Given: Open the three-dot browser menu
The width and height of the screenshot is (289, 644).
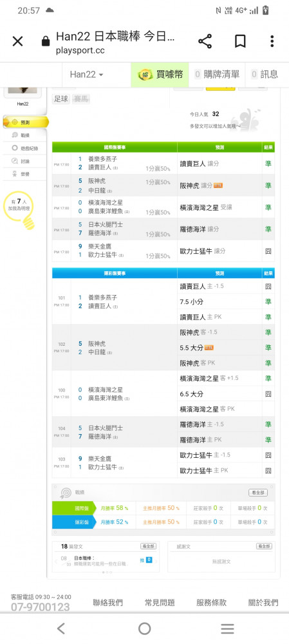Looking at the screenshot, I should point(272,41).
